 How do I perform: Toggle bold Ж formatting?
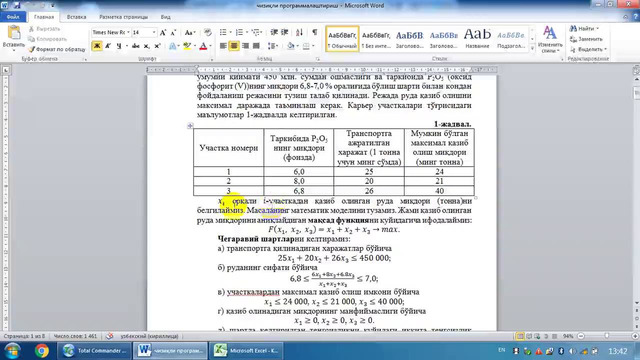coord(97,46)
